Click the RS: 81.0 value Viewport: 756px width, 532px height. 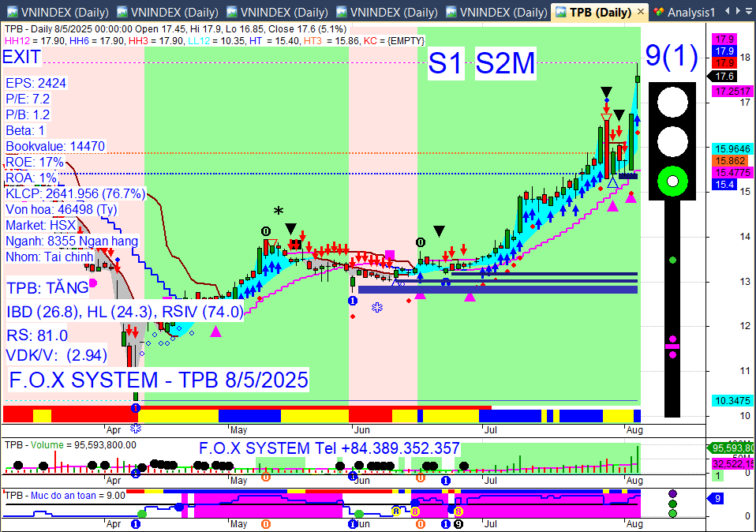click(37, 335)
